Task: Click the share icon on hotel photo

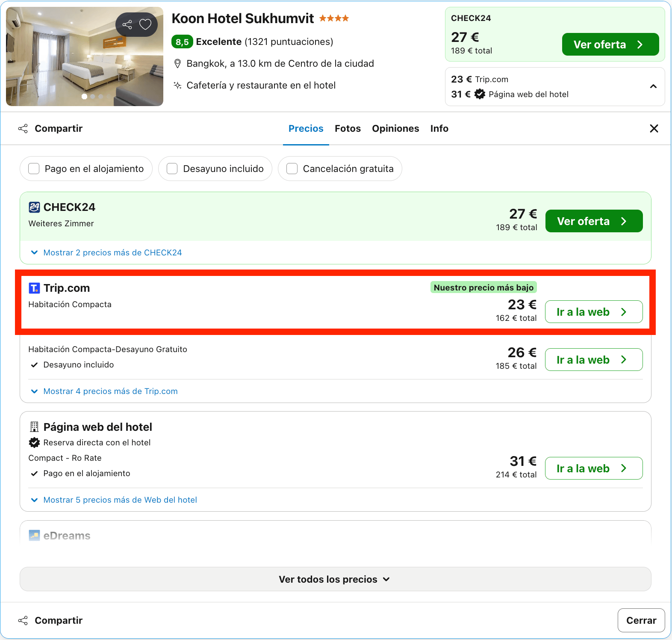Action: pyautogui.click(x=127, y=24)
